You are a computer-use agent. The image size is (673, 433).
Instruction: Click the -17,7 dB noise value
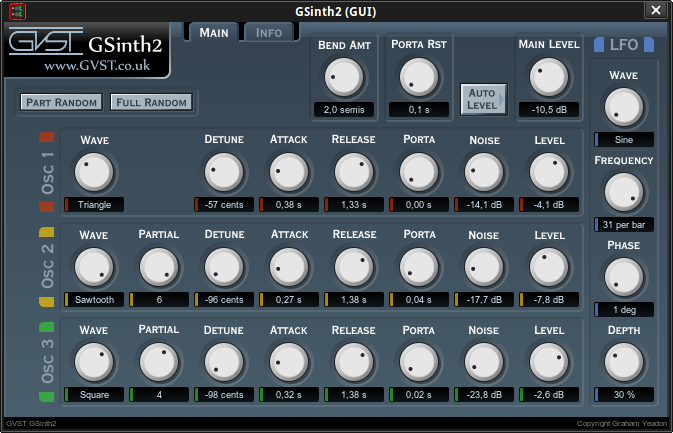pos(484,300)
